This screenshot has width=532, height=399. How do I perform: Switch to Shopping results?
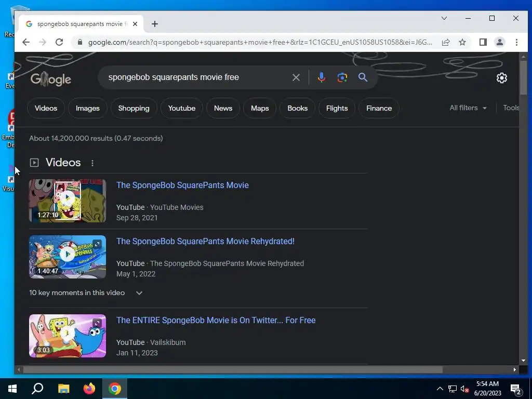tap(134, 108)
